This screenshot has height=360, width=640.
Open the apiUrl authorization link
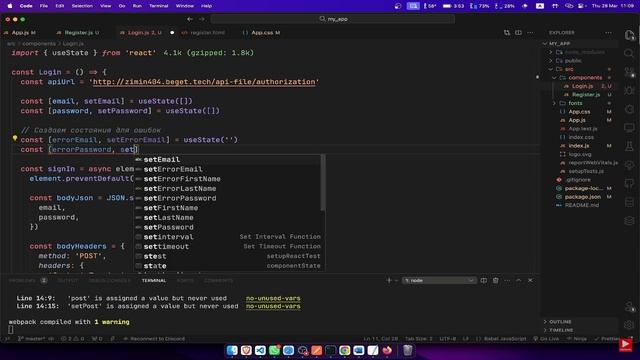click(204, 82)
